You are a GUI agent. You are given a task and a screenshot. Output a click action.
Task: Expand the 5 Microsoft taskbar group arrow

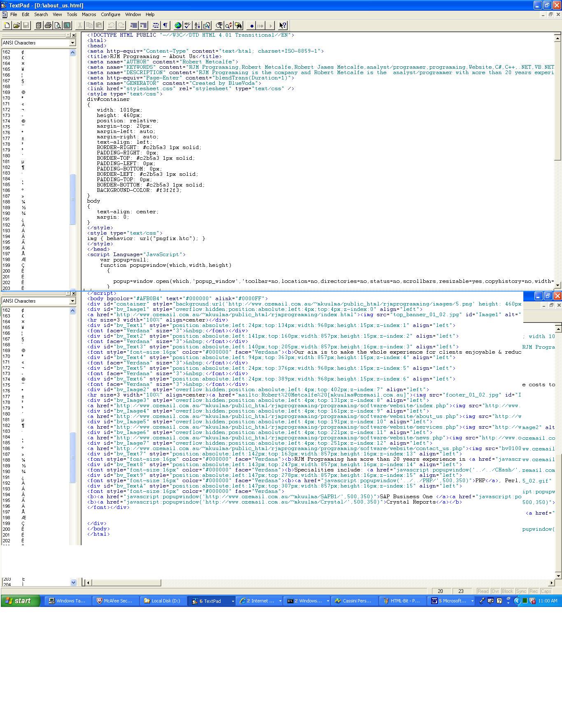pyautogui.click(x=472, y=601)
